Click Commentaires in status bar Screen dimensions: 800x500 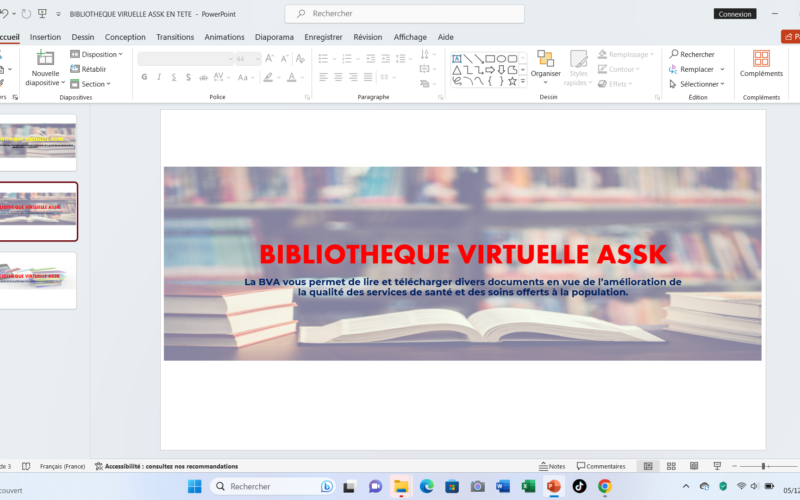pyautogui.click(x=601, y=466)
